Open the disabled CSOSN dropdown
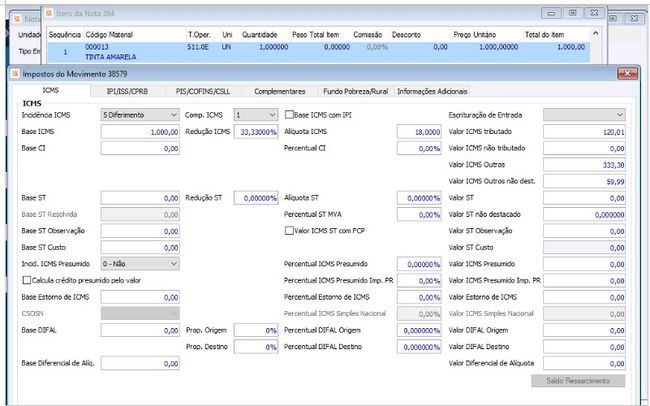The width and height of the screenshot is (650, 406). [140, 314]
